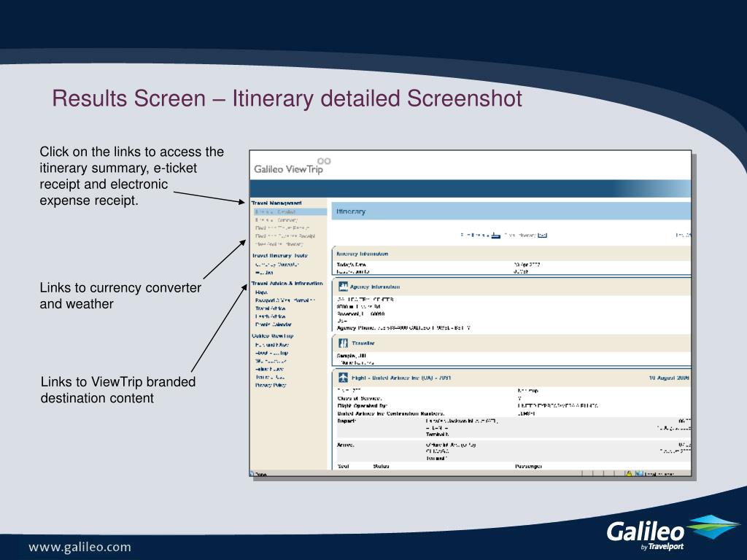Click the Traveller section title
Viewport: 747px width, 560px height.
[x=363, y=343]
